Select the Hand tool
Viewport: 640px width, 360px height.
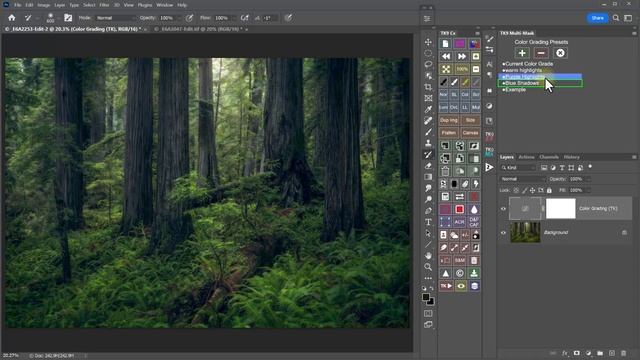click(428, 256)
